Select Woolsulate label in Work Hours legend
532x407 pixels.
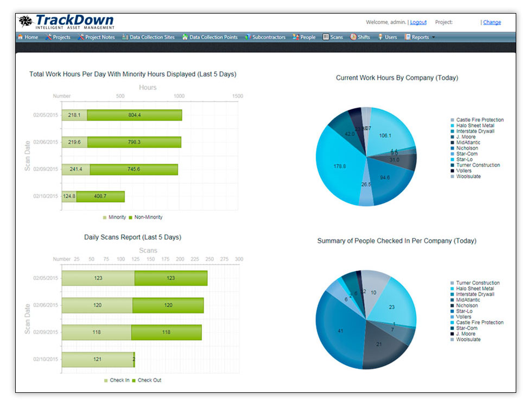coord(468,176)
